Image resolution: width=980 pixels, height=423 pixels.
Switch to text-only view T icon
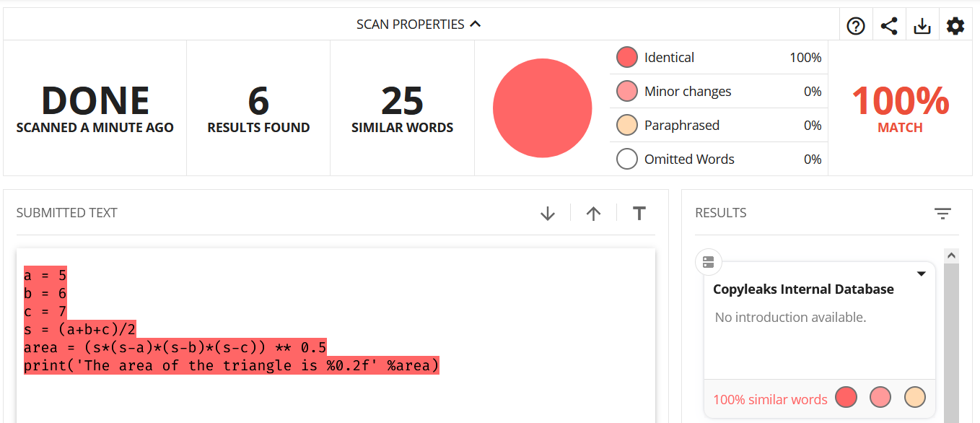pos(639,214)
